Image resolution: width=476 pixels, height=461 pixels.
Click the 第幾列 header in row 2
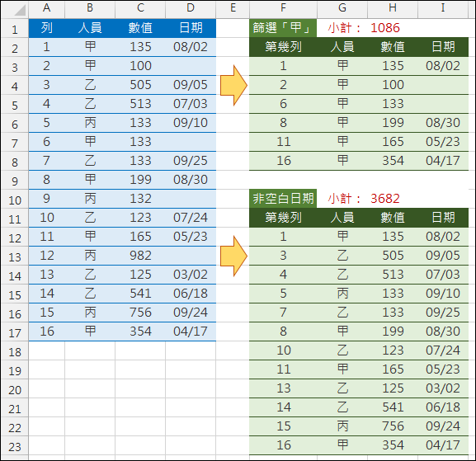click(283, 47)
